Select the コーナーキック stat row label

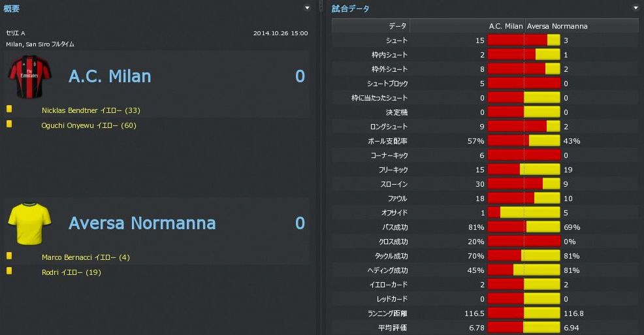pos(388,155)
